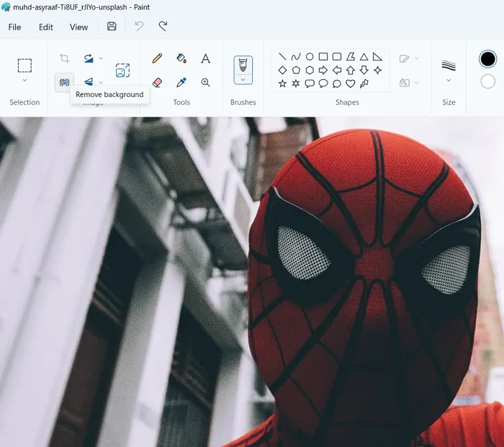Pick the Rectangle shape

(x=323, y=57)
